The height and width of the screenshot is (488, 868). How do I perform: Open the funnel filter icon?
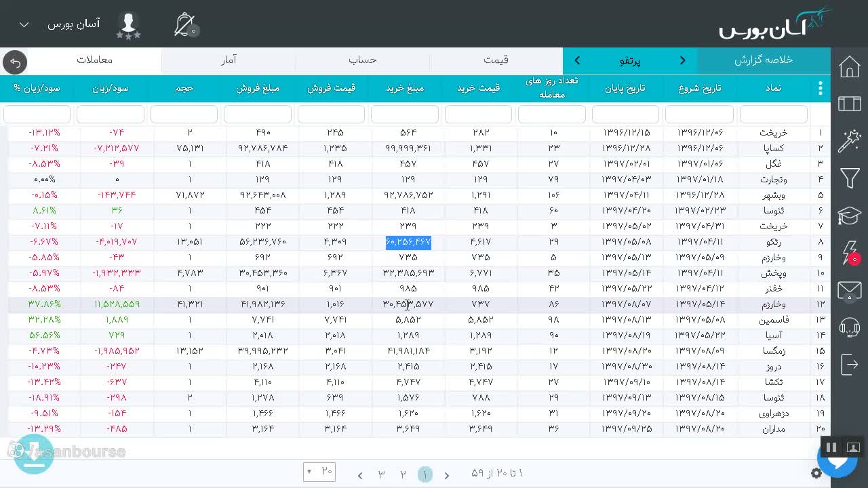pos(849,178)
